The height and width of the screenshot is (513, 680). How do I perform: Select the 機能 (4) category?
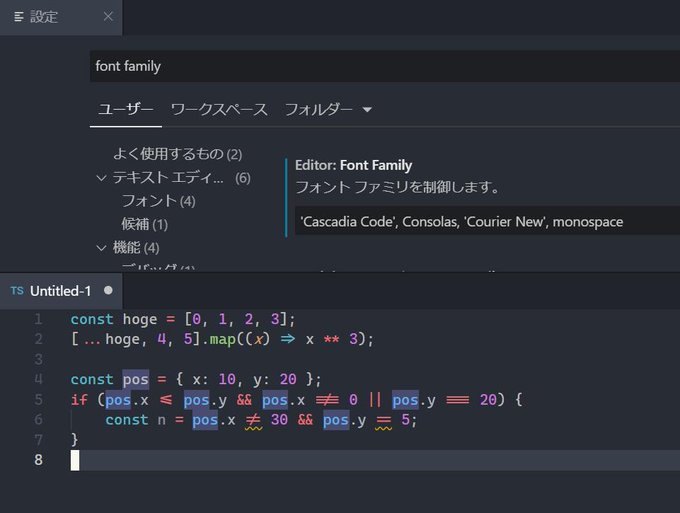click(x=136, y=248)
